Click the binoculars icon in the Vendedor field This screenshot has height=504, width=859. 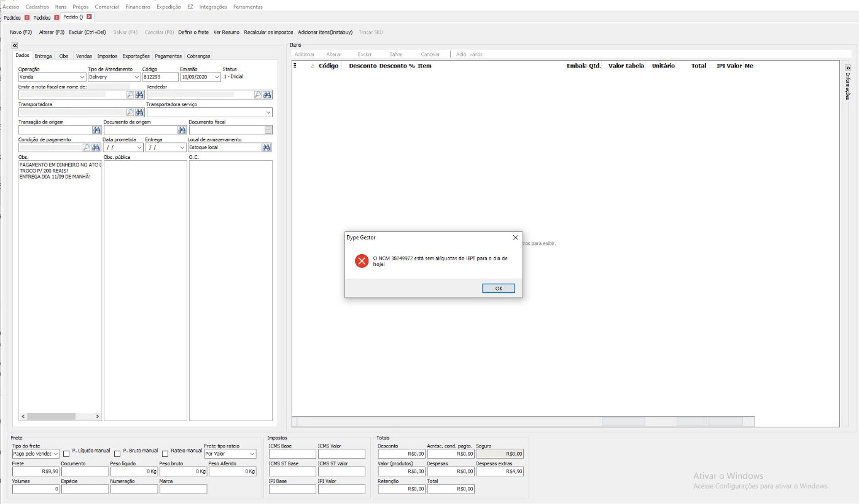(267, 95)
